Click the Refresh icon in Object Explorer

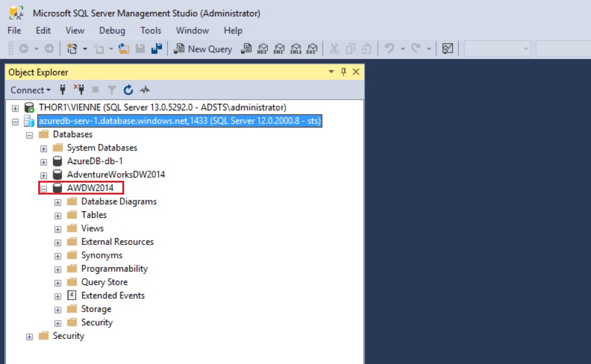tap(128, 90)
